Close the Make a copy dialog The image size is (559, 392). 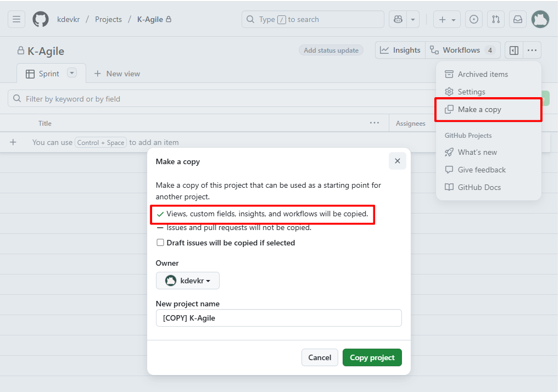coord(397,161)
